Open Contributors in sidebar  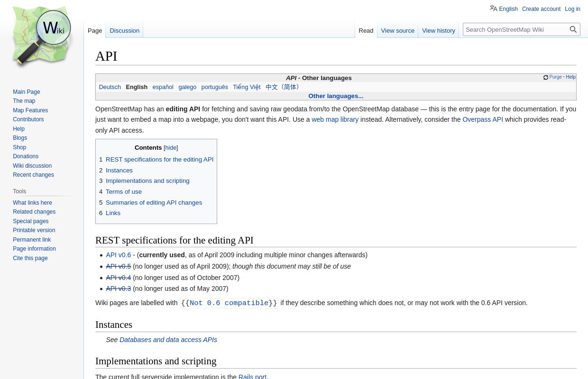28,119
